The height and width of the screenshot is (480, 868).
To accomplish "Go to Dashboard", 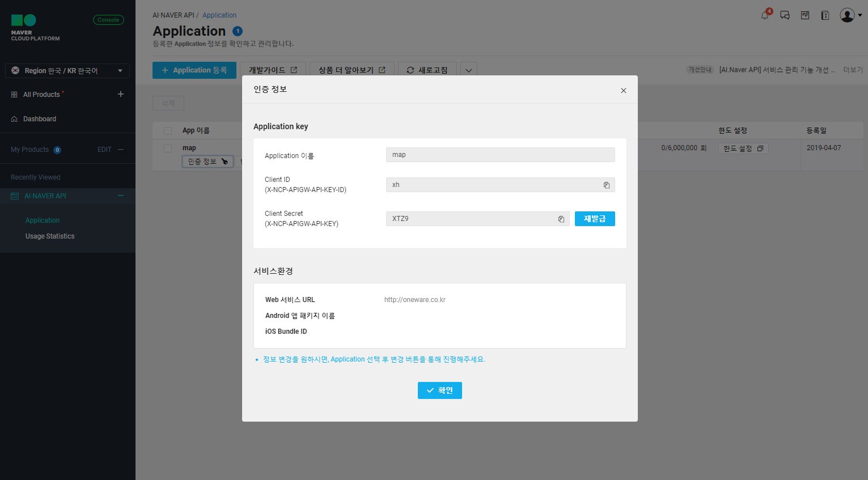I will point(40,119).
